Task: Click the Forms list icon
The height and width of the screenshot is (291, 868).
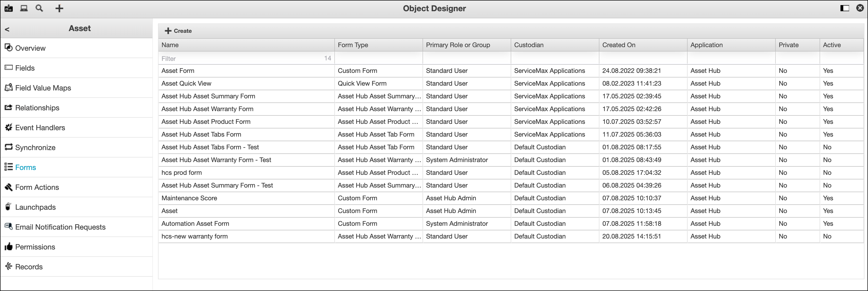Action: pyautogui.click(x=8, y=167)
